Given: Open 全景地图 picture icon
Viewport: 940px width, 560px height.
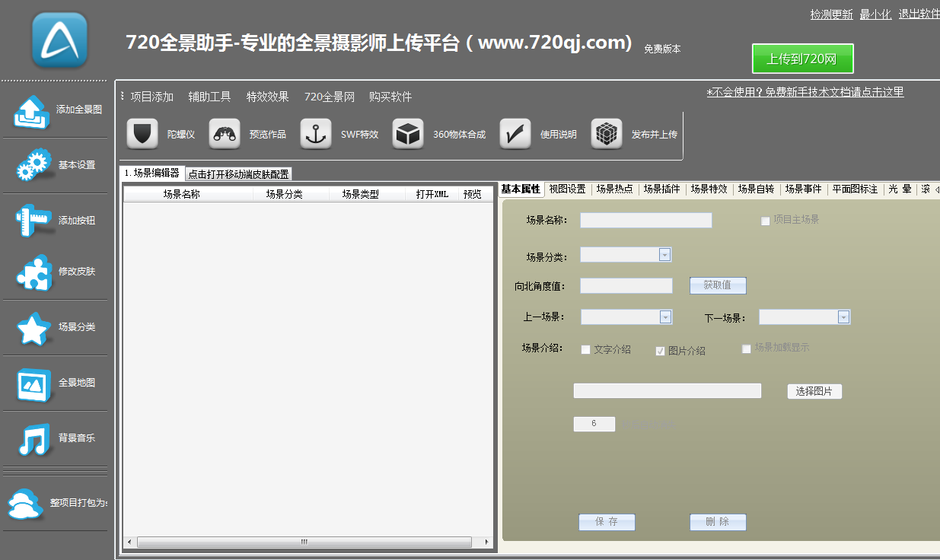Looking at the screenshot, I should [34, 383].
